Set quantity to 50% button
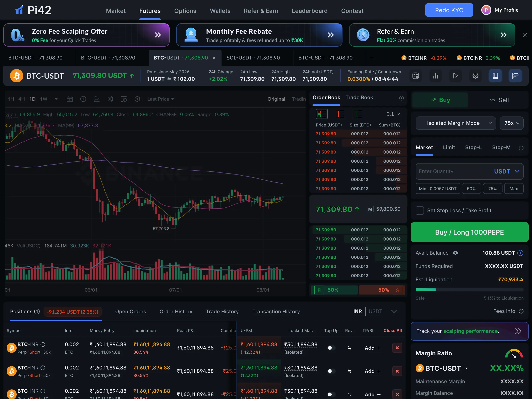Screen dimensions: 532x399 click(x=471, y=188)
